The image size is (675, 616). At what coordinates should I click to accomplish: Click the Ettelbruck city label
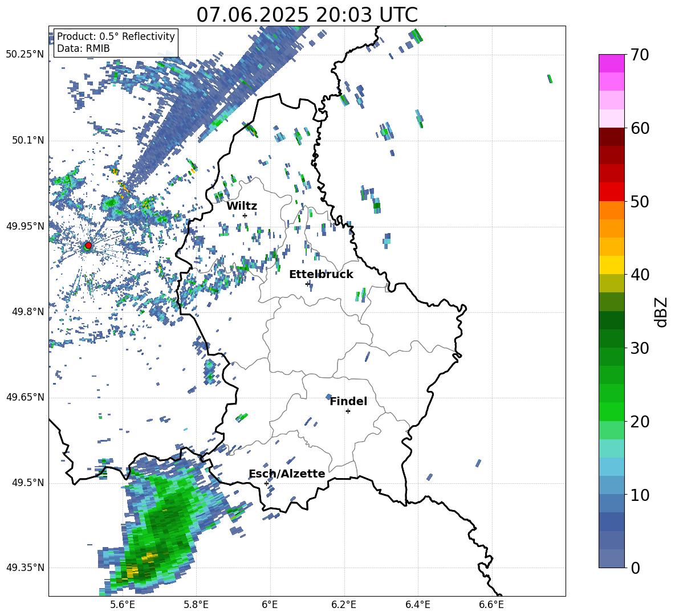coord(321,275)
